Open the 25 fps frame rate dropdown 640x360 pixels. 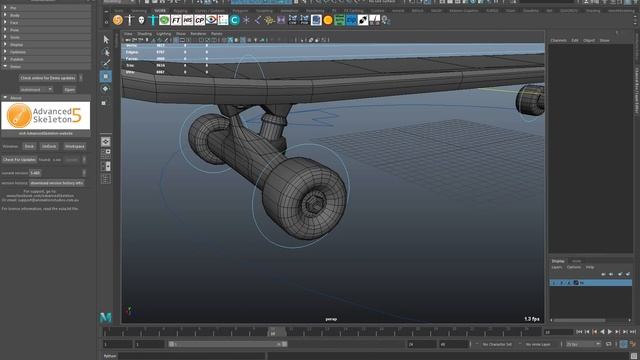click(583, 344)
